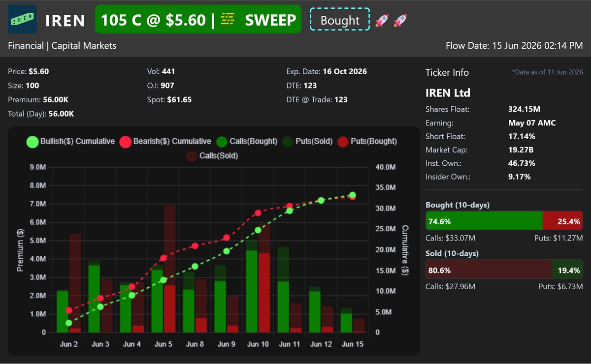Click the 105 C @ $5.60 SWEEP banner
This screenshot has height=364, width=591.
[x=197, y=19]
